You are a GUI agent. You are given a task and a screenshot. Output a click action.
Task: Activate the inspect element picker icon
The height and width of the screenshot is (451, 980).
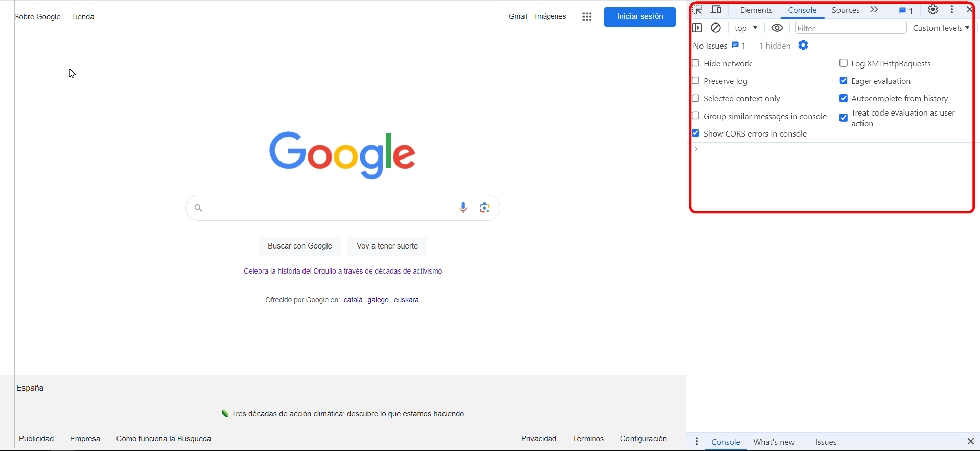tap(698, 10)
